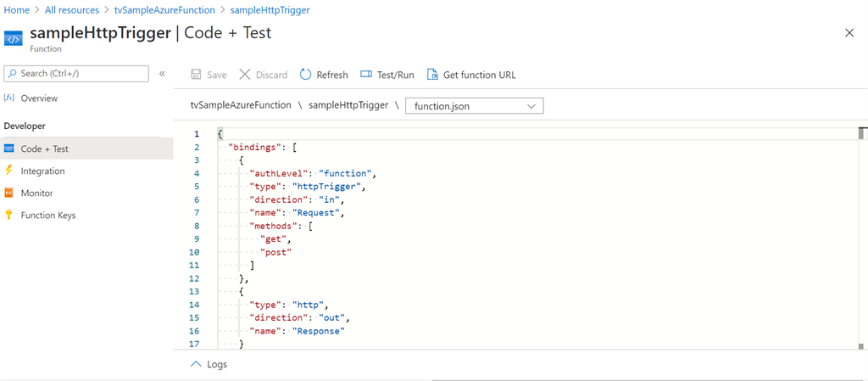This screenshot has width=868, height=381.
Task: Click the Monitor orange icon
Action: click(8, 193)
